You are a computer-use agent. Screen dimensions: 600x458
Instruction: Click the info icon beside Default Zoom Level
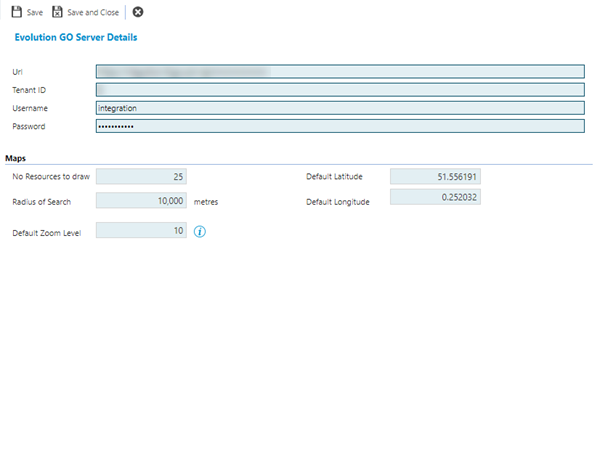coord(199,232)
